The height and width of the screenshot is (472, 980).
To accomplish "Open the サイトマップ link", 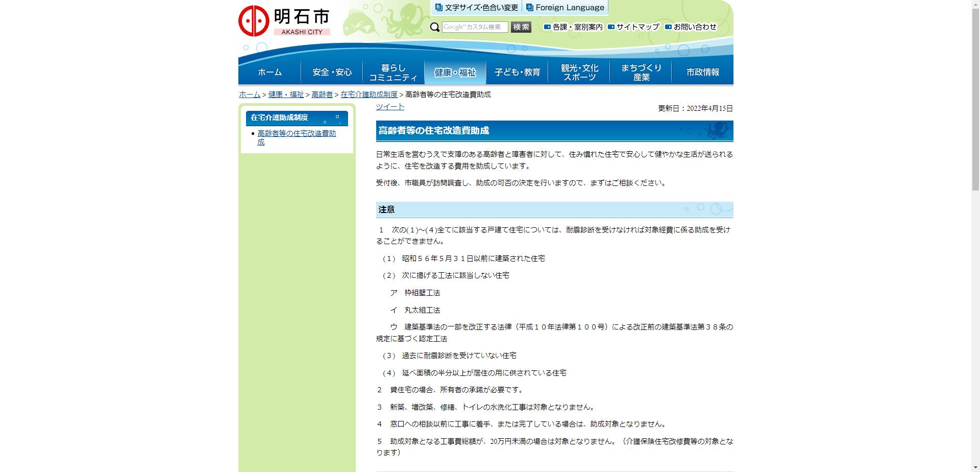I will [633, 27].
